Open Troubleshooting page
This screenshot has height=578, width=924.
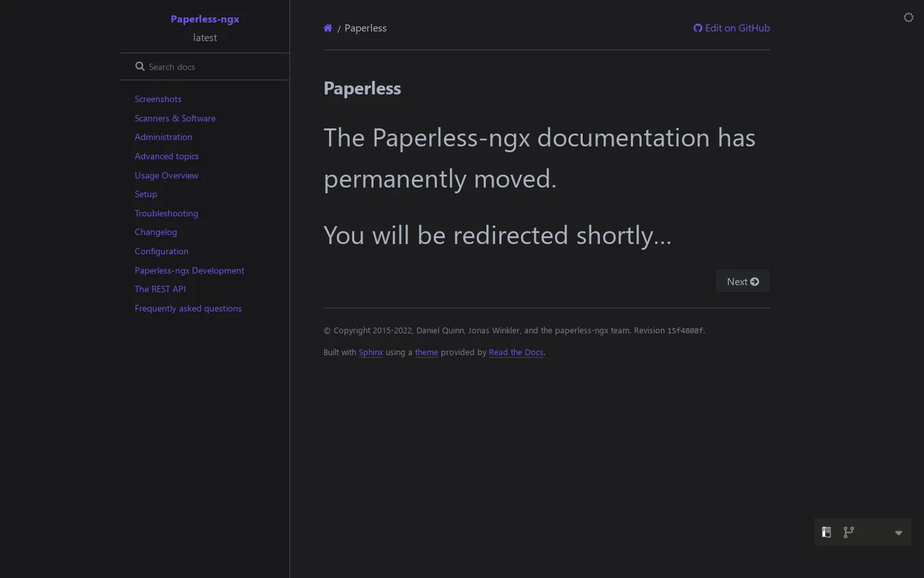coord(166,213)
